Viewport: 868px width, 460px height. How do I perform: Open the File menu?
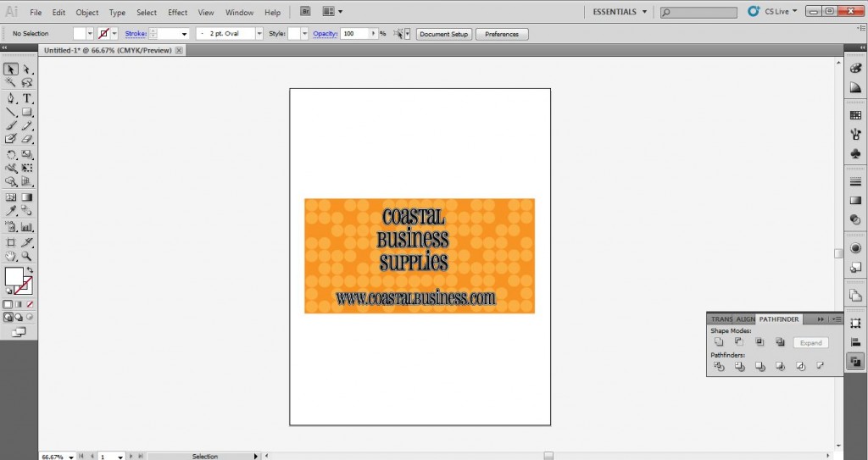36,12
